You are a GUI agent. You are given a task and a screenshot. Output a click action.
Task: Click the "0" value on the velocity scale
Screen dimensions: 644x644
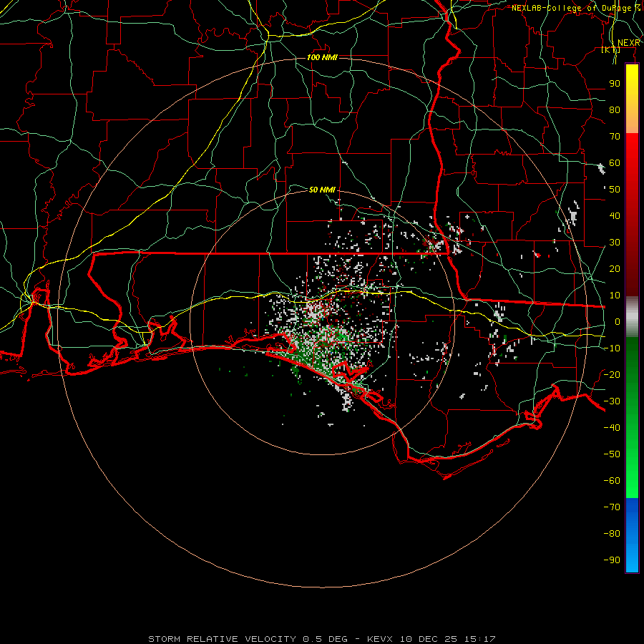tap(618, 322)
